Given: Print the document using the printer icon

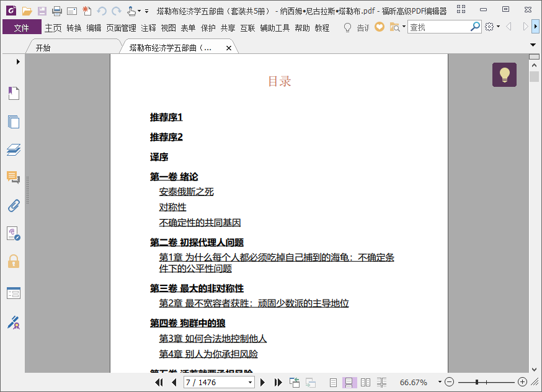Looking at the screenshot, I should click(x=56, y=11).
